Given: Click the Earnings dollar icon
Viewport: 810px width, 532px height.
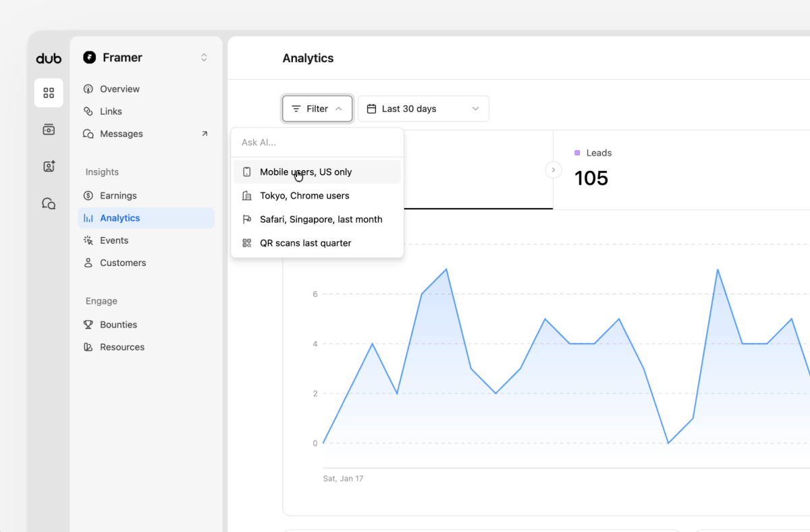Looking at the screenshot, I should (x=88, y=196).
